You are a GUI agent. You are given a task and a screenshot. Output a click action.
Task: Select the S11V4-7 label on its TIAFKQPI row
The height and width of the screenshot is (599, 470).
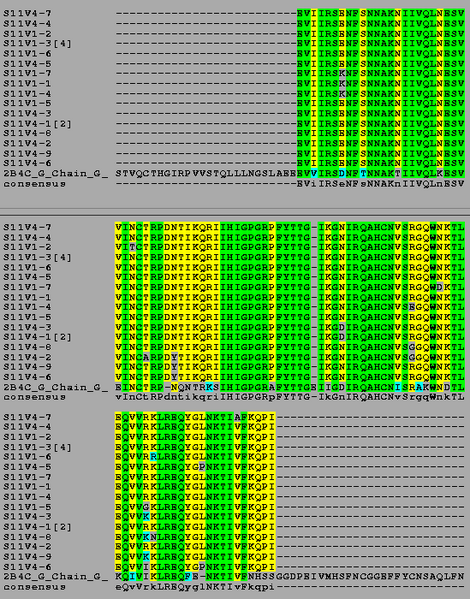coord(28,417)
